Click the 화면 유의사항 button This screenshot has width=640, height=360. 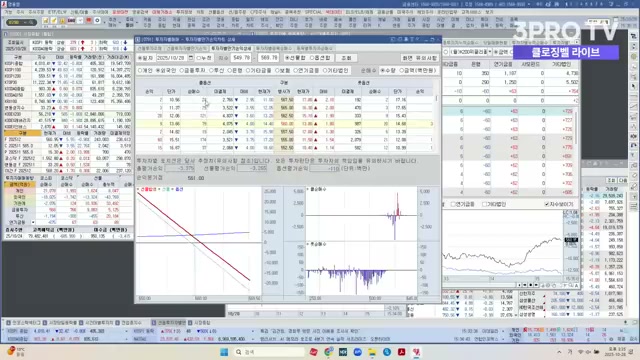(420, 58)
